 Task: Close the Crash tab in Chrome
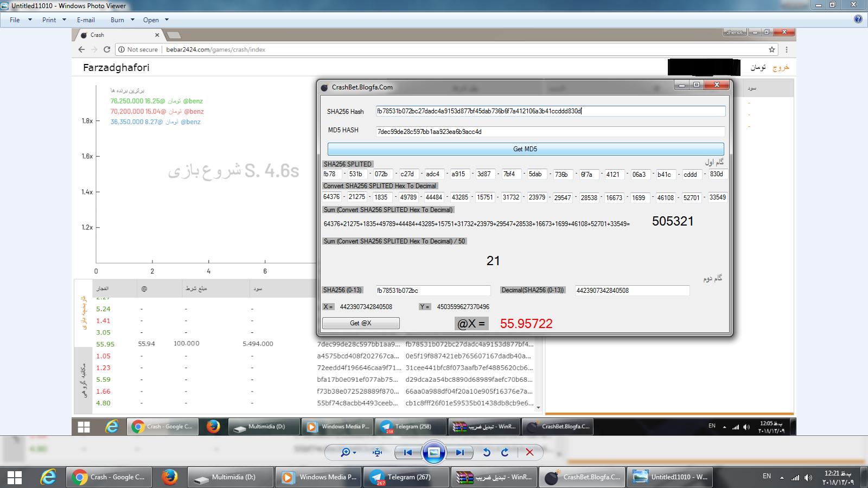point(157,35)
